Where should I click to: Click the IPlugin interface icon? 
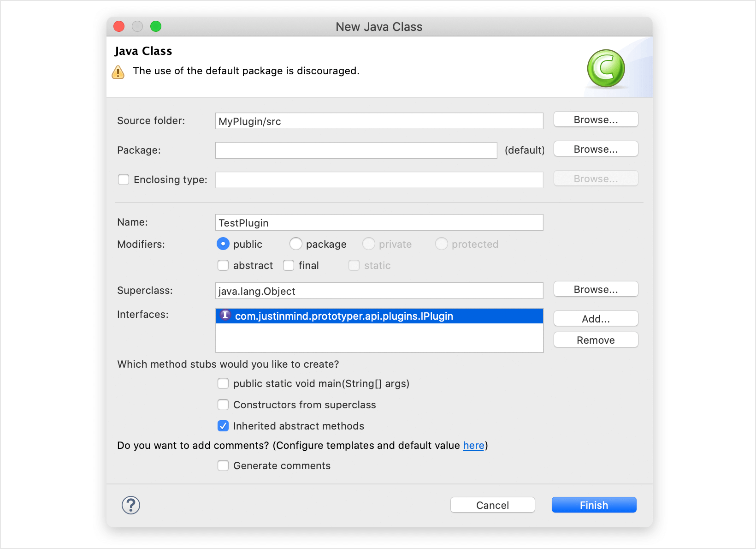225,316
